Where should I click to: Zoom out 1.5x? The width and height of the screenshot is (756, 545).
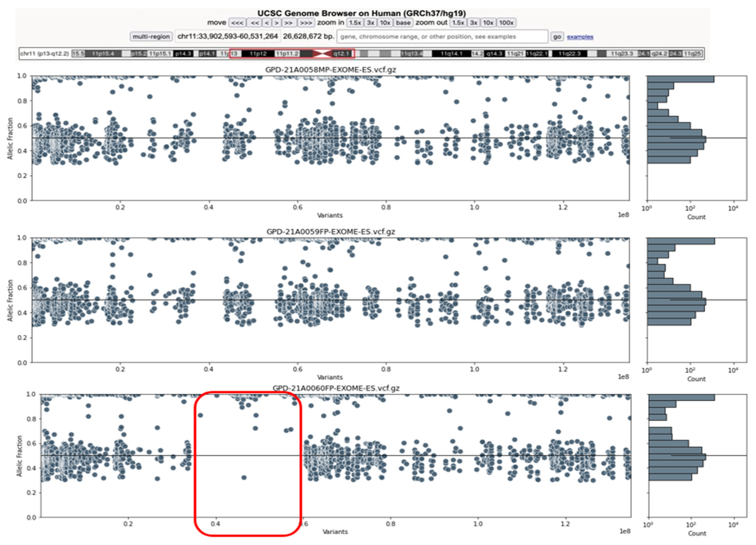[x=458, y=23]
